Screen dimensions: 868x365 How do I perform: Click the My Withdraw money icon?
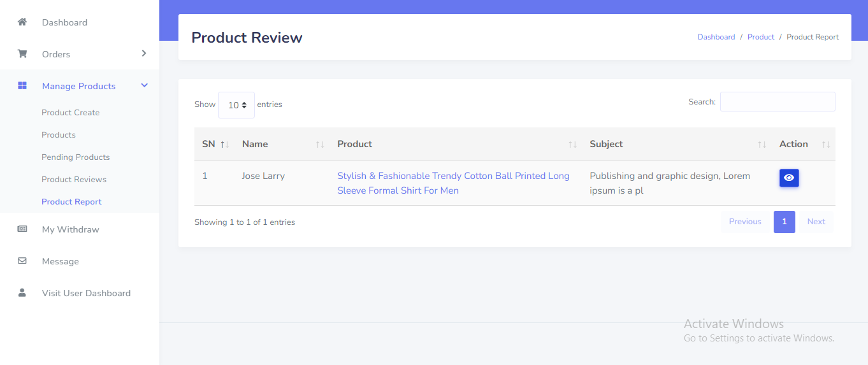coord(22,229)
